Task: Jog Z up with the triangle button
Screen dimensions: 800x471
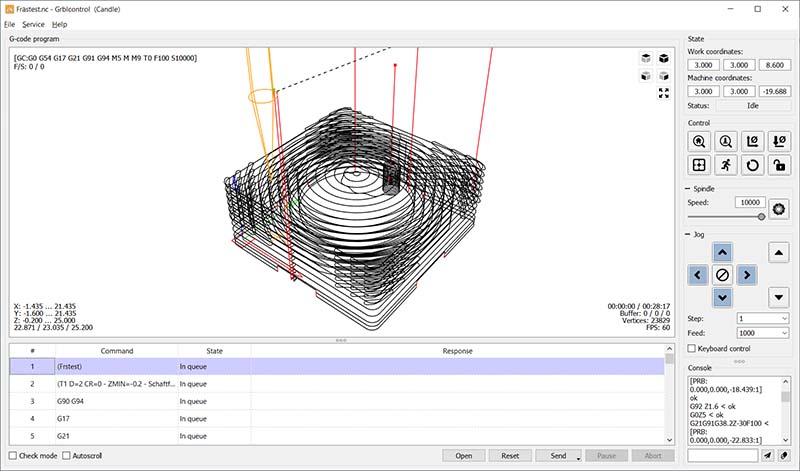Action: 779,252
